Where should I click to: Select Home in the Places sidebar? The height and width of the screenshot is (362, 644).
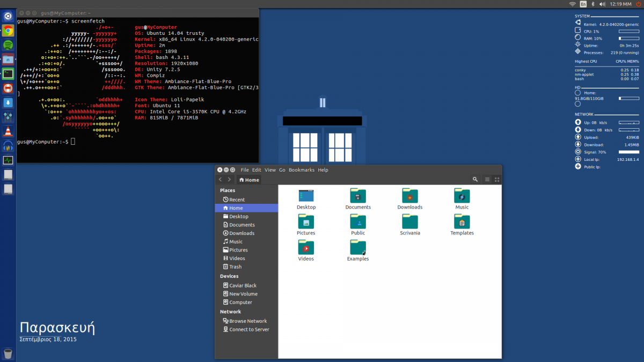click(x=246, y=208)
